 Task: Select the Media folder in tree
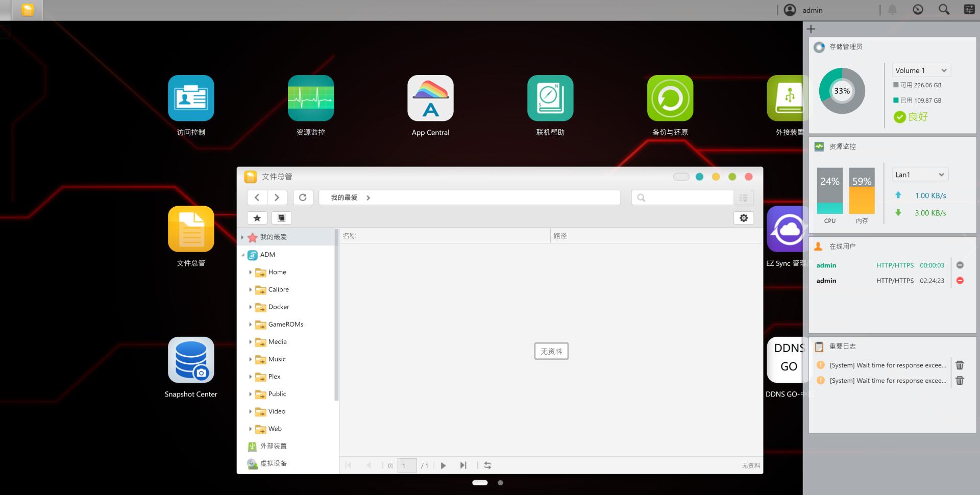(277, 342)
